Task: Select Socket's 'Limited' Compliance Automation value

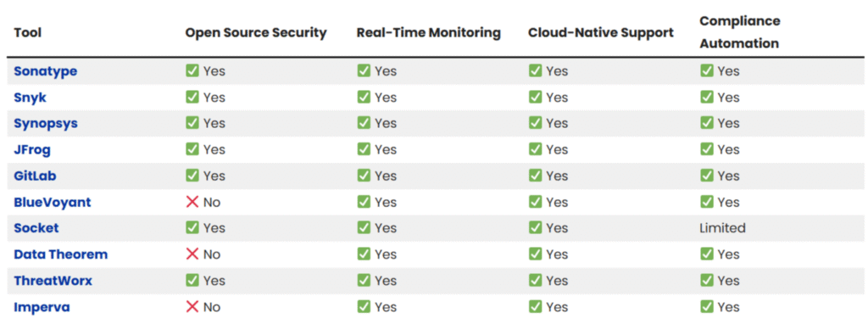Action: [722, 228]
